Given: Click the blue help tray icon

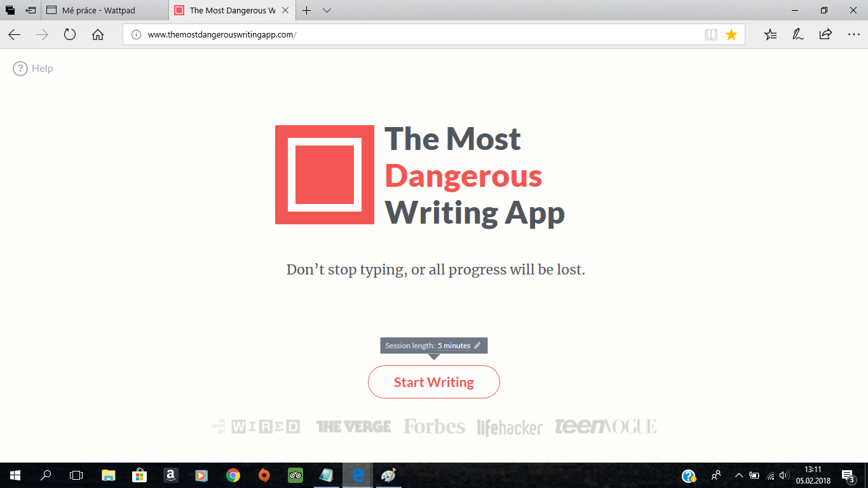Looking at the screenshot, I should pos(689,475).
